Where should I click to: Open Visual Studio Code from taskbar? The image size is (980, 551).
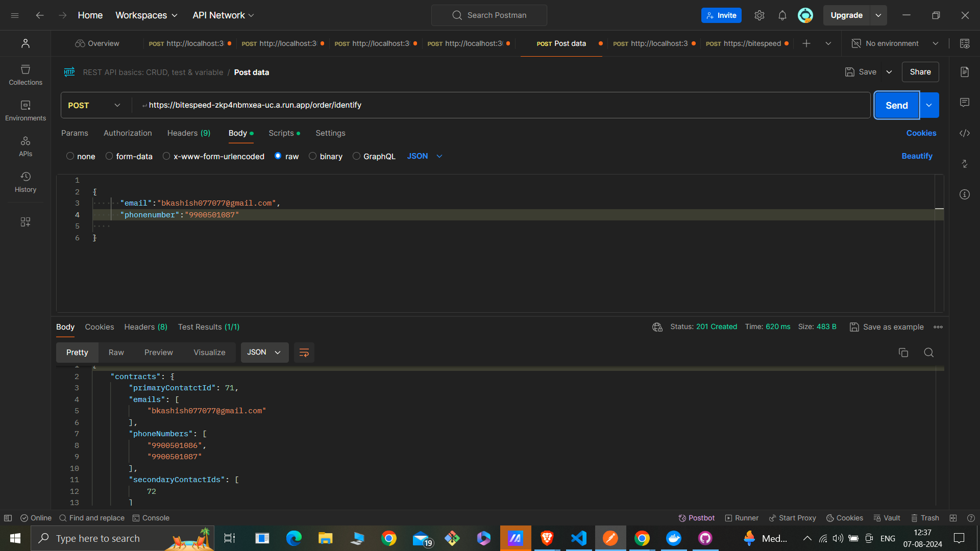click(578, 538)
